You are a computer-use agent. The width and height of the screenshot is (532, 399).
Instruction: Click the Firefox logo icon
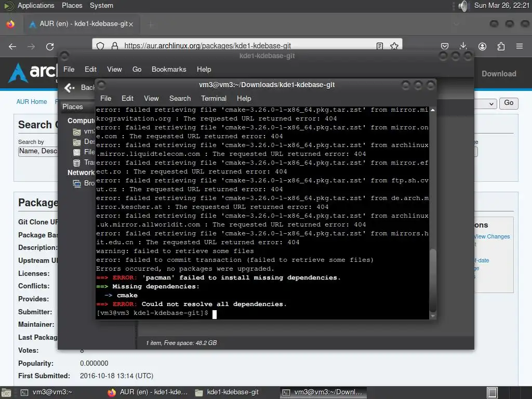tap(10, 24)
